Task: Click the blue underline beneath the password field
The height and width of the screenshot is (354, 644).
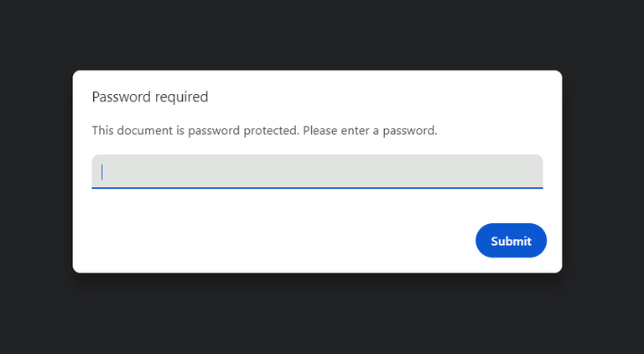Action: coord(317,187)
